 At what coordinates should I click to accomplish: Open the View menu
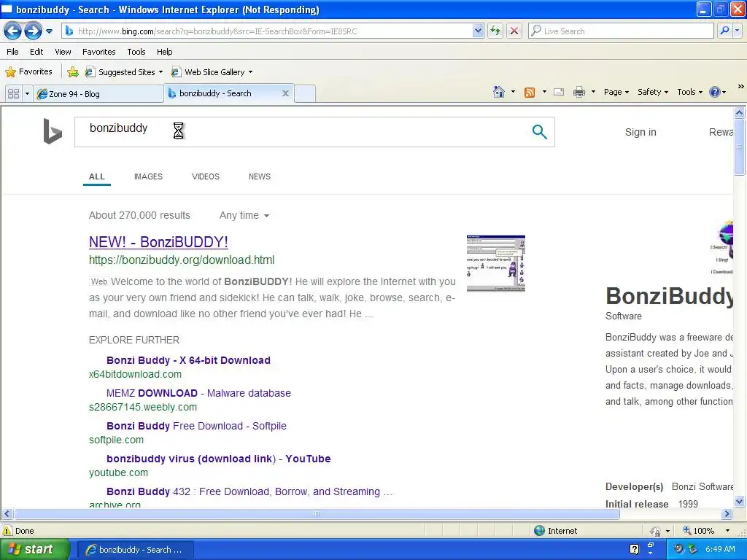tap(63, 52)
